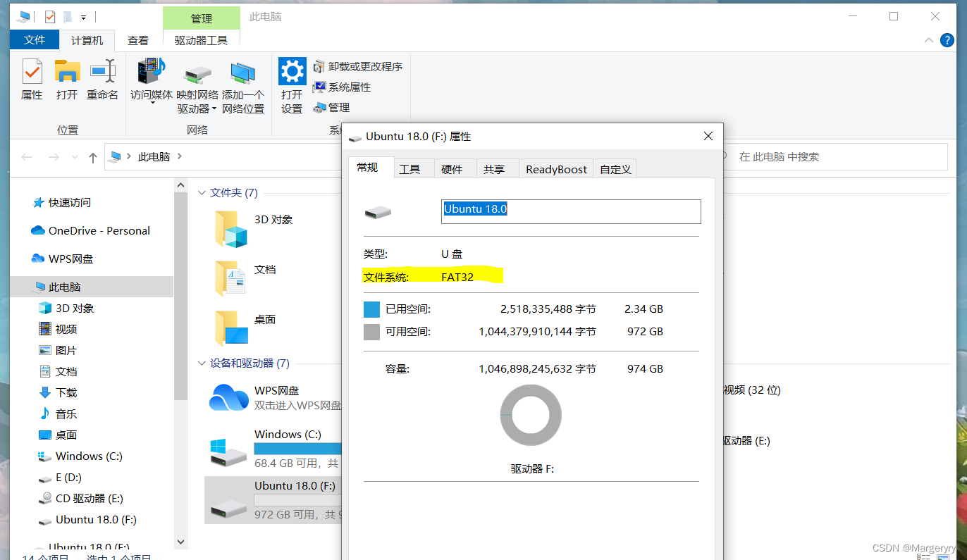
Task: Switch to the Computer (计算机) ribbon tab
Action: [x=87, y=41]
